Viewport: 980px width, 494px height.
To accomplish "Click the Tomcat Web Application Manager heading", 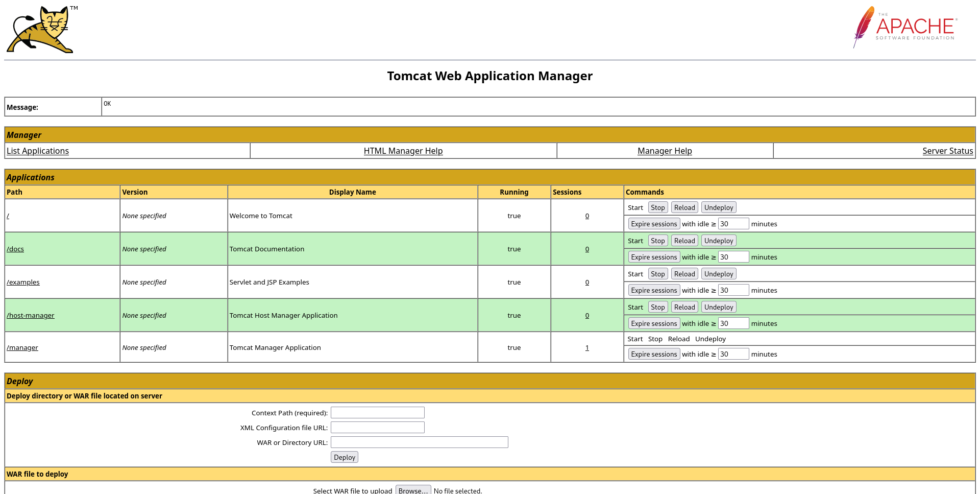I will point(490,76).
